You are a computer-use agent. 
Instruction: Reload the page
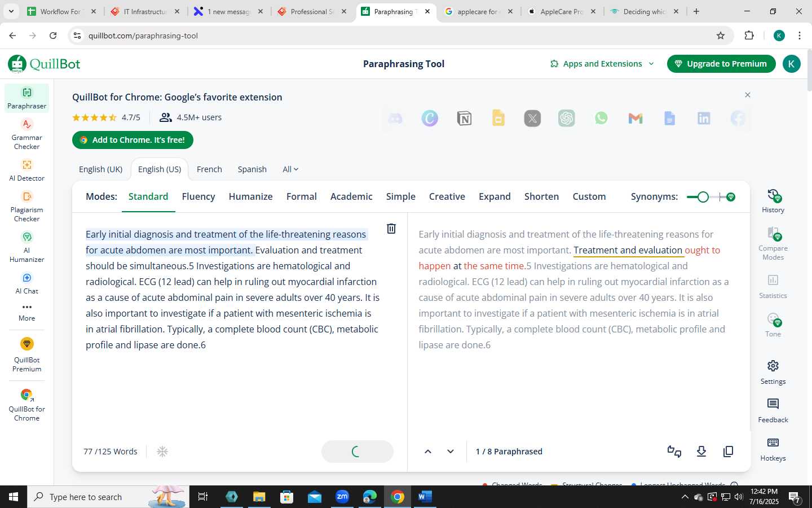pos(53,36)
